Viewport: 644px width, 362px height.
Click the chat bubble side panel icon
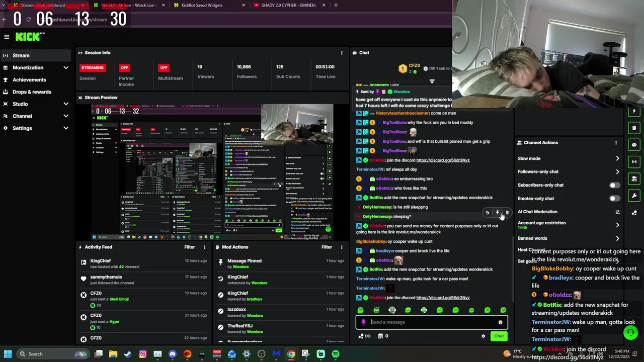[x=634, y=145]
